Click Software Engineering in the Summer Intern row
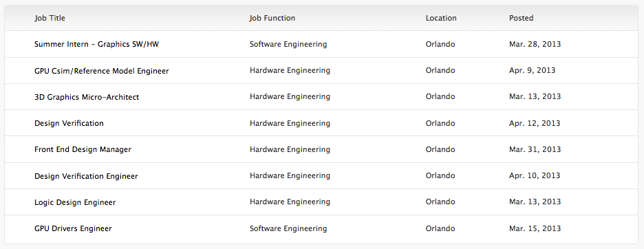The height and width of the screenshot is (249, 644). click(x=288, y=45)
